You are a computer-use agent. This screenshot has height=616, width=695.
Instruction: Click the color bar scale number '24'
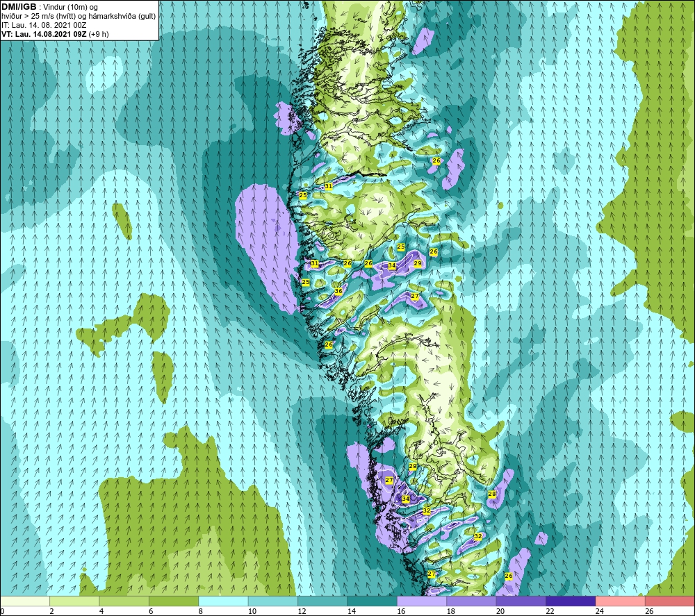[x=600, y=611]
